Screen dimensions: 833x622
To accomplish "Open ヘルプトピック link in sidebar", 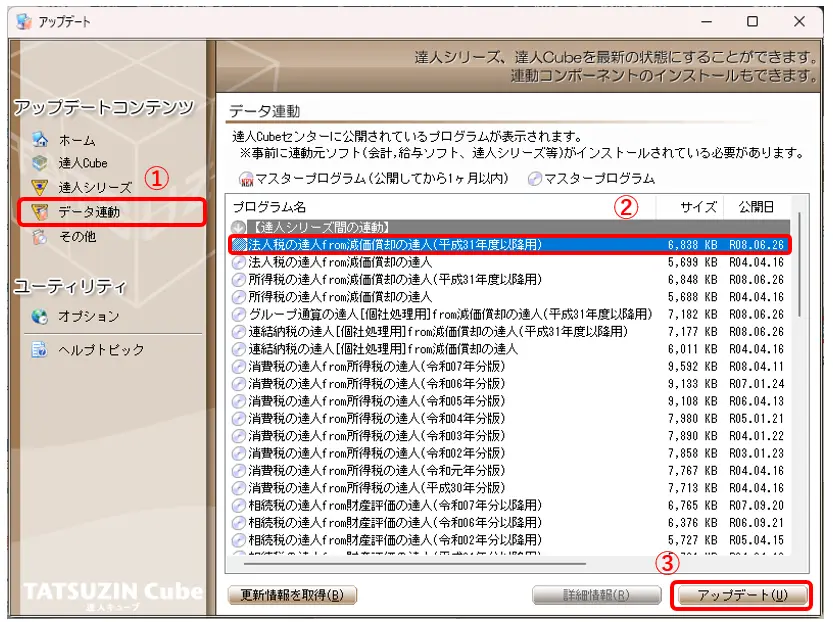I will pyautogui.click(x=101, y=350).
